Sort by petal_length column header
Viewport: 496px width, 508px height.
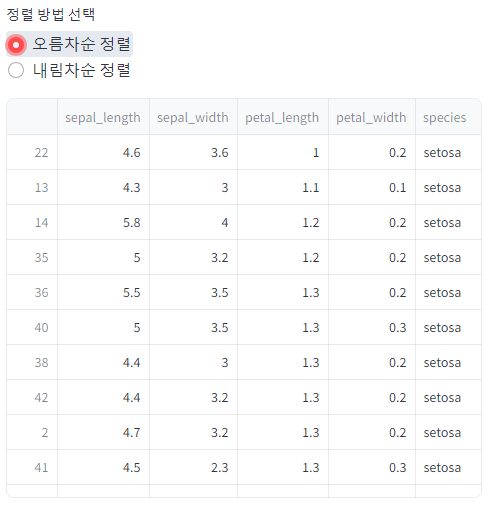click(x=283, y=117)
